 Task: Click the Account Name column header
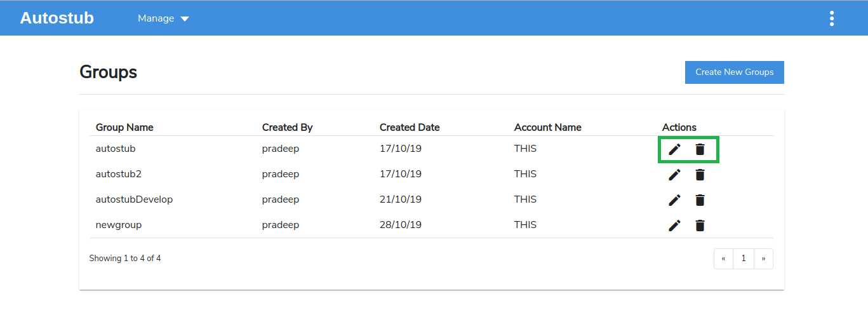547,127
